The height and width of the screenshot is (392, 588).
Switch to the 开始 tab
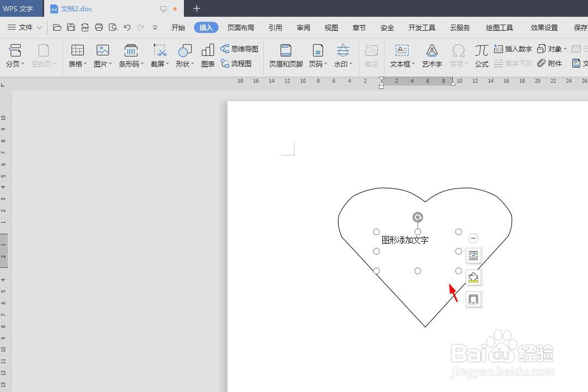[x=178, y=28]
